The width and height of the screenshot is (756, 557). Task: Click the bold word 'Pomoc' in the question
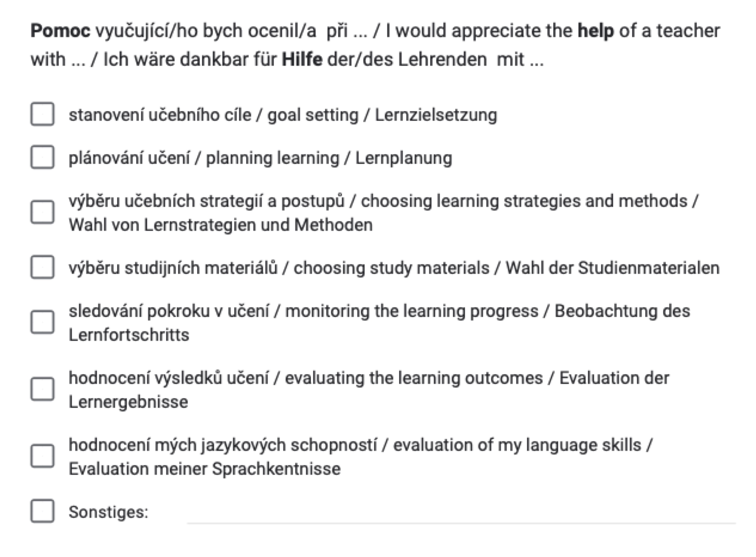[60, 31]
